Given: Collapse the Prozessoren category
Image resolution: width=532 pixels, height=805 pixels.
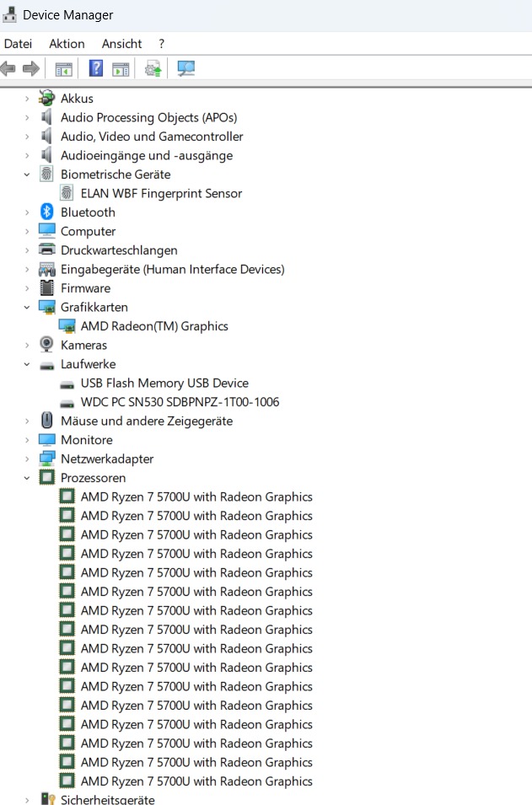Looking at the screenshot, I should click(27, 478).
